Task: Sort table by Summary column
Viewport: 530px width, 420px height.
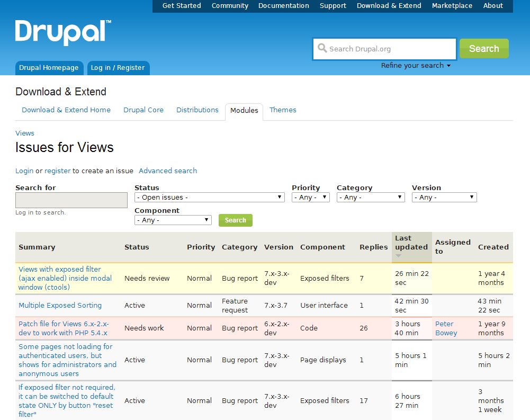Action: click(x=37, y=247)
